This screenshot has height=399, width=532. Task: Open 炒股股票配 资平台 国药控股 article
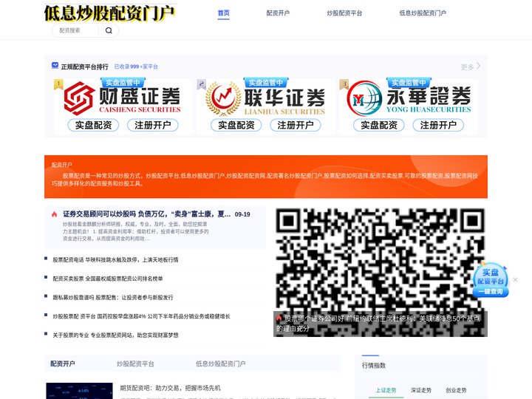141,316
